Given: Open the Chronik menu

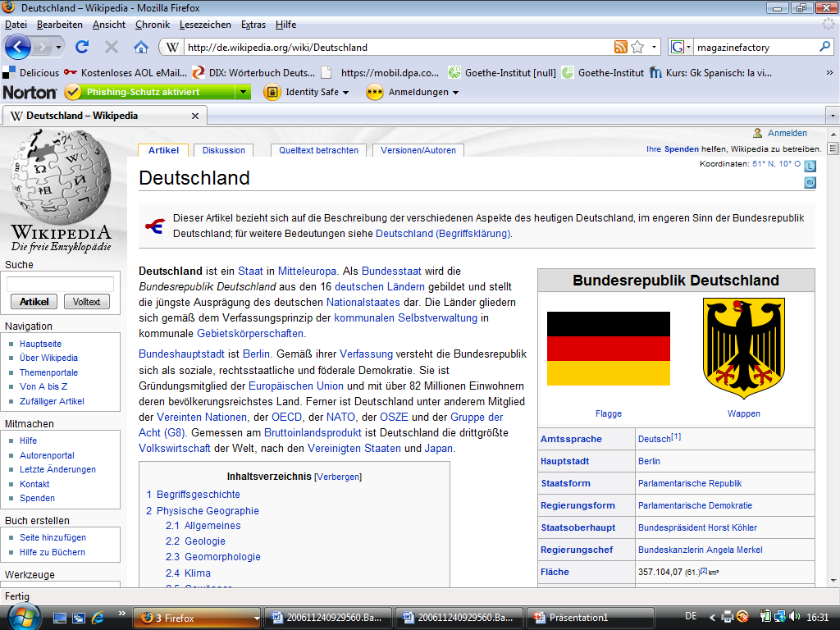Looking at the screenshot, I should click(152, 25).
